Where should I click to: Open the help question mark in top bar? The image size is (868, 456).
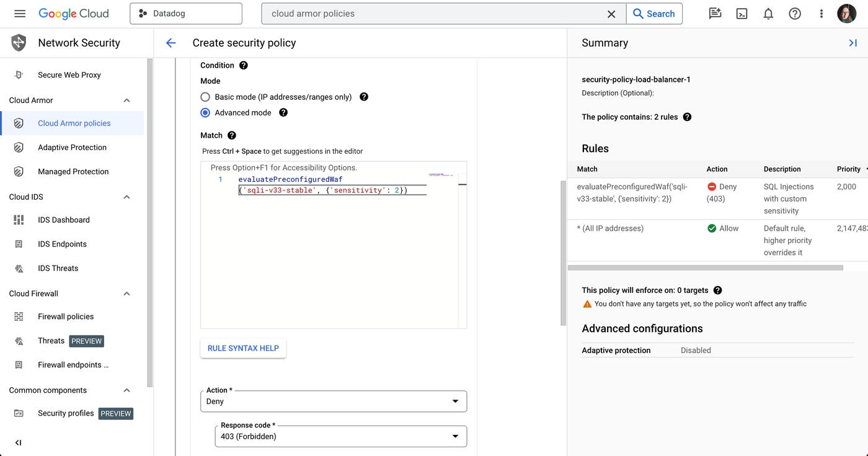[x=795, y=14]
